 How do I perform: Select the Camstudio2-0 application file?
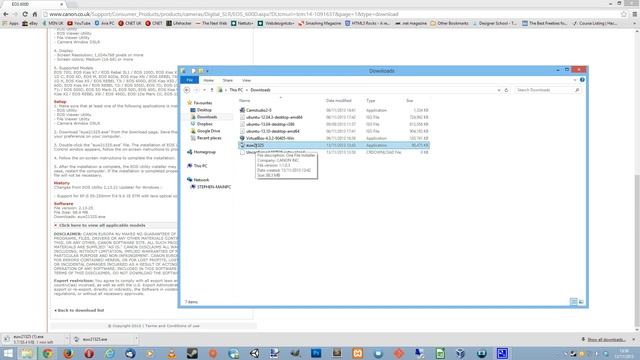[x=258, y=110]
